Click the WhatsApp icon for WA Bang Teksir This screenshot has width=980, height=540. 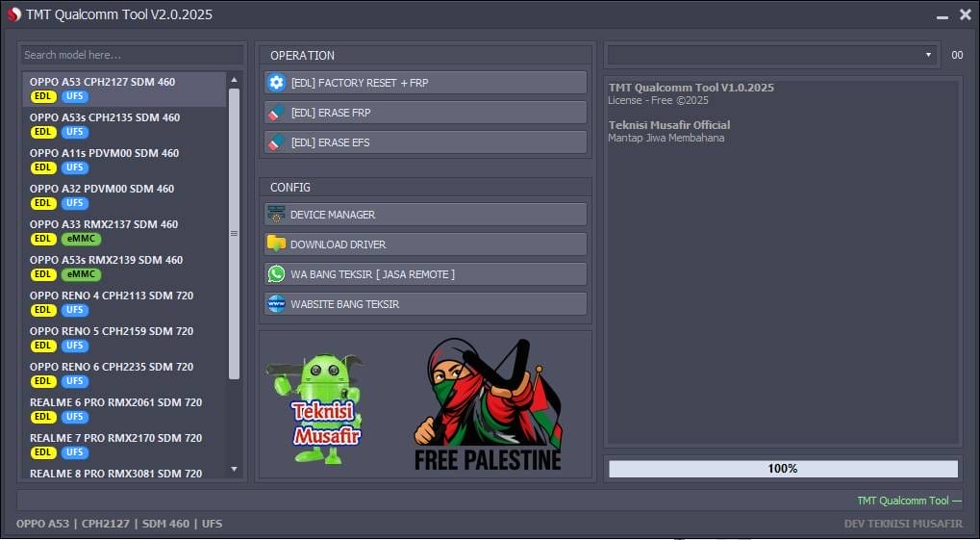point(277,274)
